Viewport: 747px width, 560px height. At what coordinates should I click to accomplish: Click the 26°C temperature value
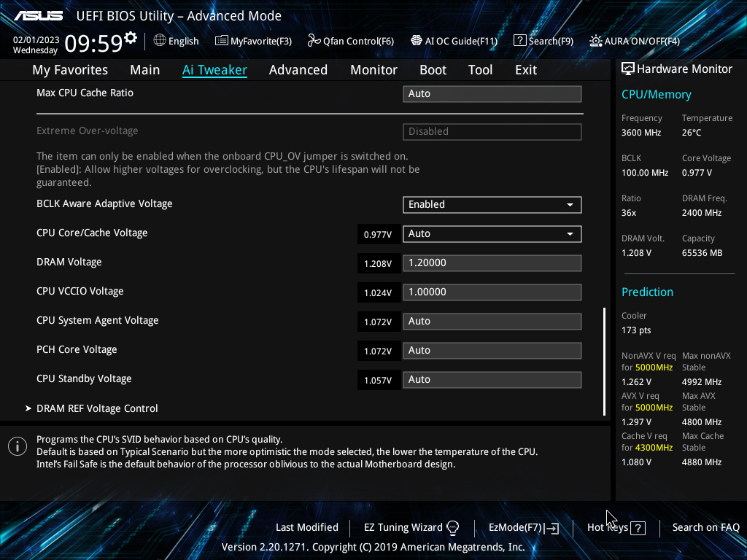point(692,133)
